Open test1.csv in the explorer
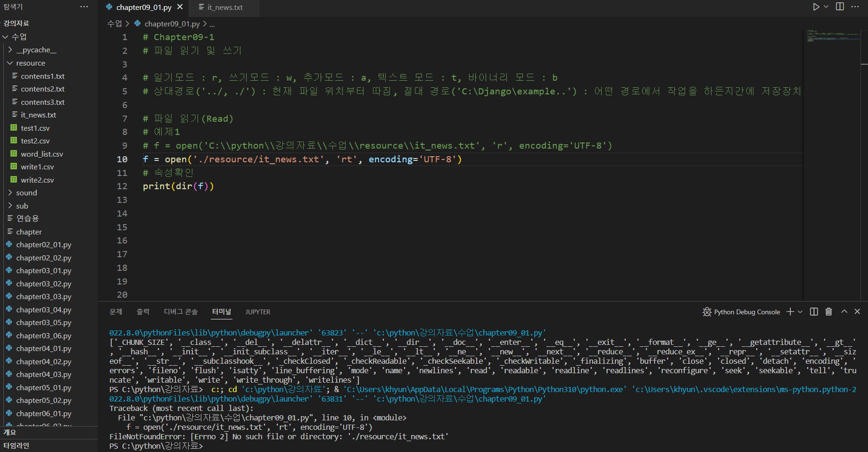Screen dimensions: 868x452 coord(35,128)
